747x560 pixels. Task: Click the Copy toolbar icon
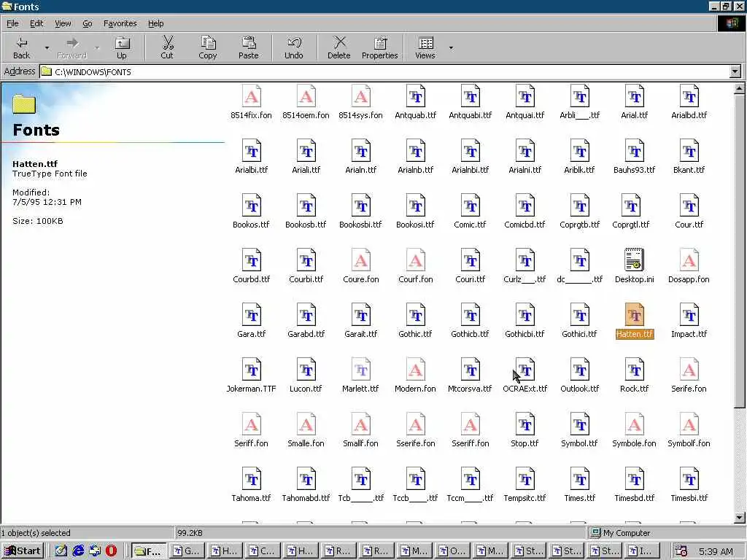pyautogui.click(x=208, y=43)
